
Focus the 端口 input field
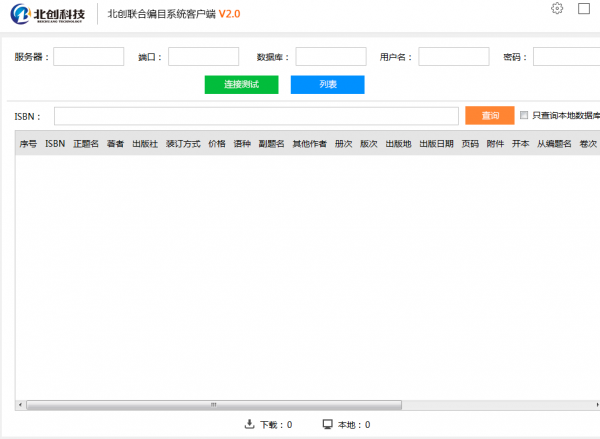point(204,57)
